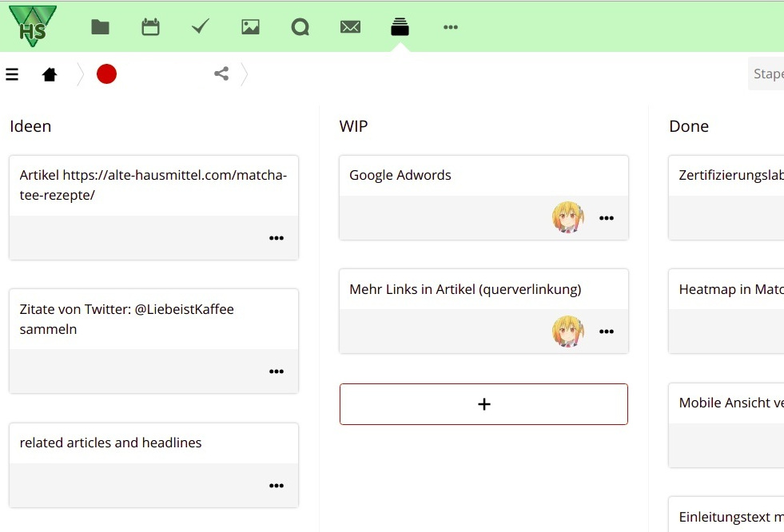
Task: Go to home in breadcrumb
Action: click(x=50, y=74)
